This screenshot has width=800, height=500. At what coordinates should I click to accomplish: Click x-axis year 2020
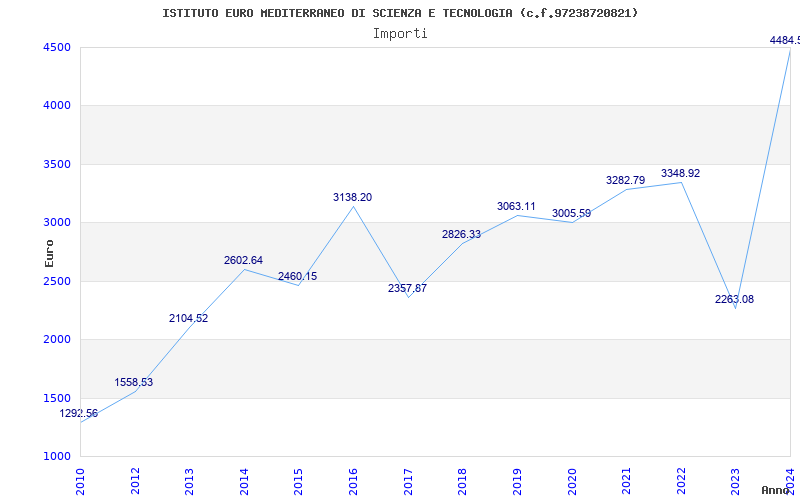(x=571, y=481)
